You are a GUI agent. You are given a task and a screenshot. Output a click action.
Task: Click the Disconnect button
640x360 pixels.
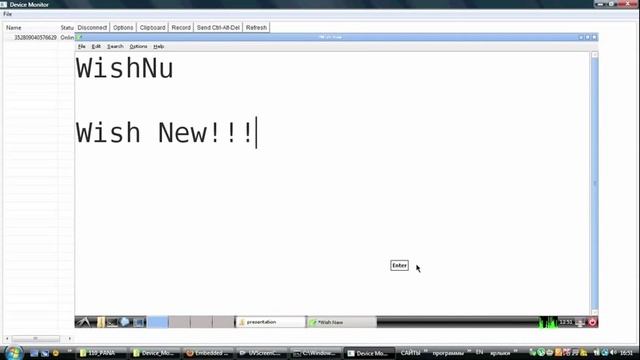pyautogui.click(x=92, y=27)
